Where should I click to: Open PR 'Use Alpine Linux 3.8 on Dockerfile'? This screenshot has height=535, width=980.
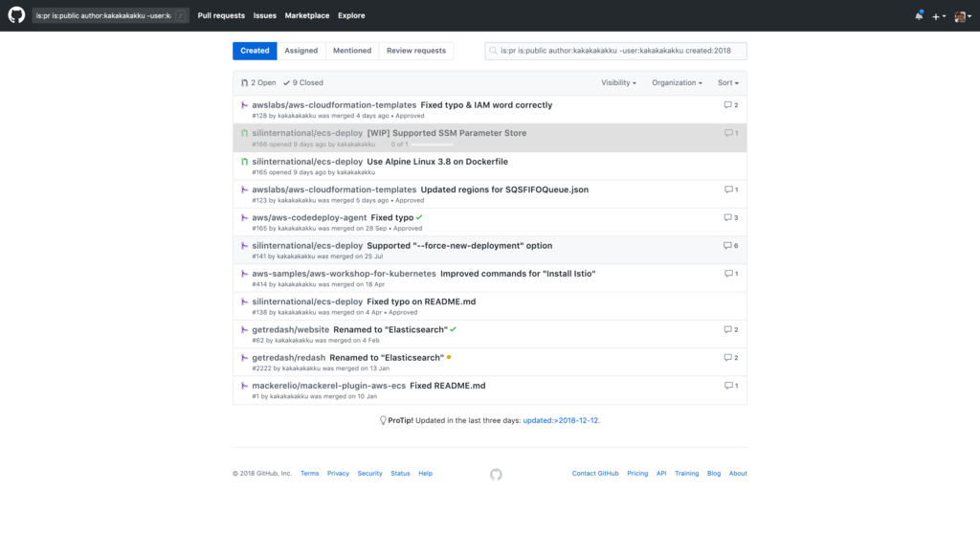[x=437, y=161]
